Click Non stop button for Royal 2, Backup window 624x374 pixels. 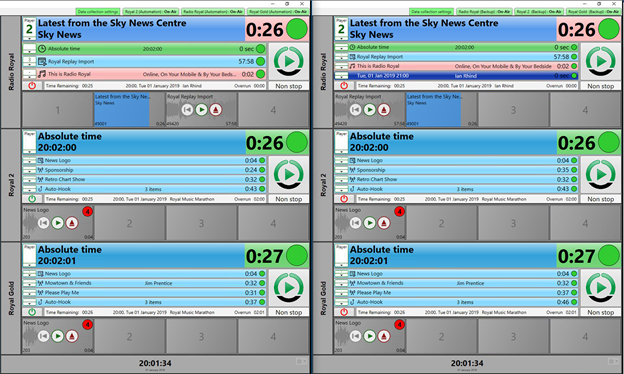point(601,199)
